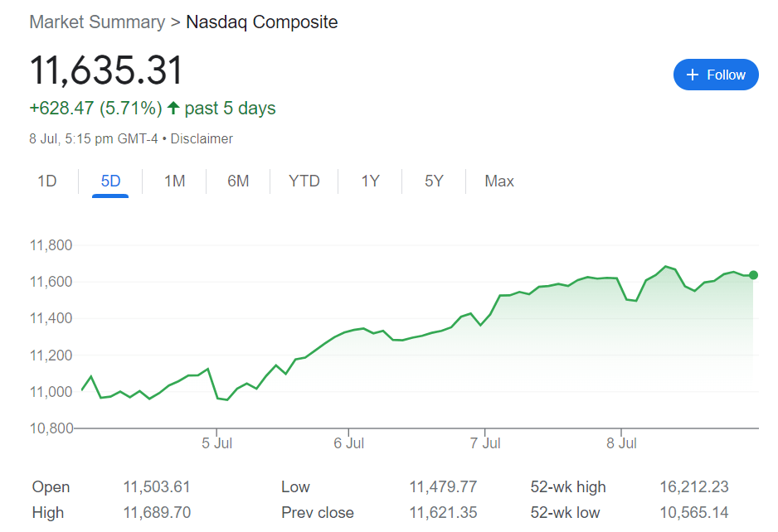Click the plus icon on Follow
The width and height of the screenshot is (778, 532).
click(x=693, y=75)
